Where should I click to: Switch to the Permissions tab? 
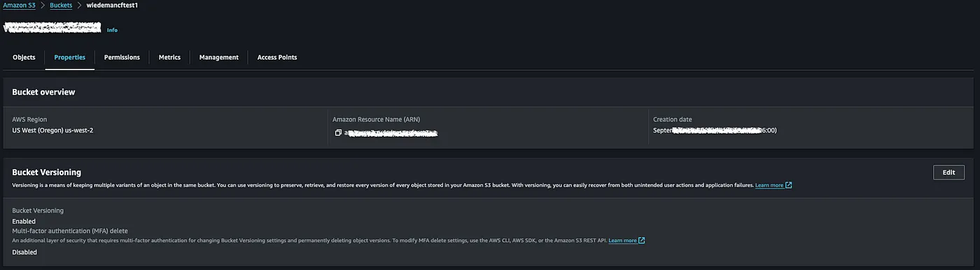[122, 58]
